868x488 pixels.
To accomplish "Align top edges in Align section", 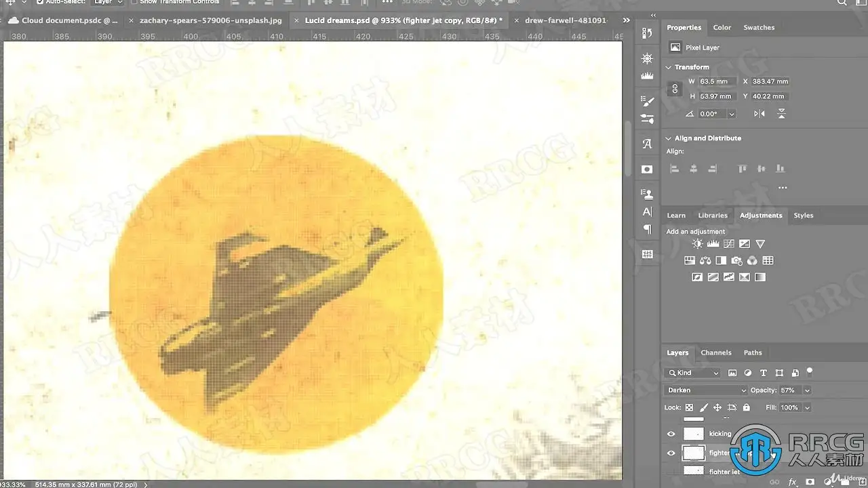I will (743, 169).
